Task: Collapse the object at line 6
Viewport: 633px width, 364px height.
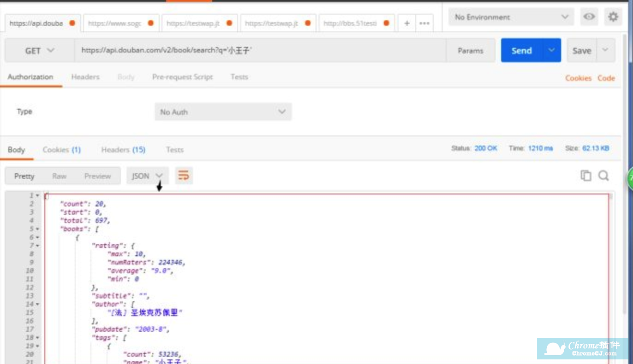Action: tap(37, 237)
